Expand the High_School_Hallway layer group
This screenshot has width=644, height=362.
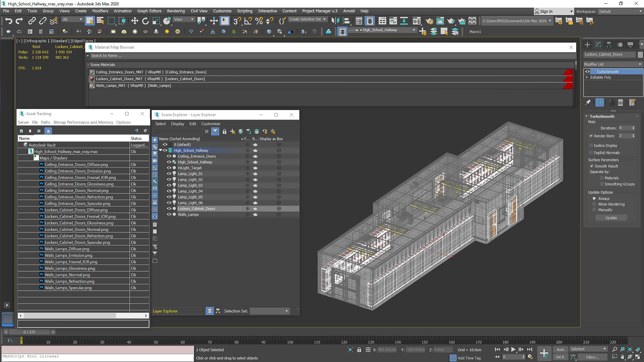(x=161, y=150)
